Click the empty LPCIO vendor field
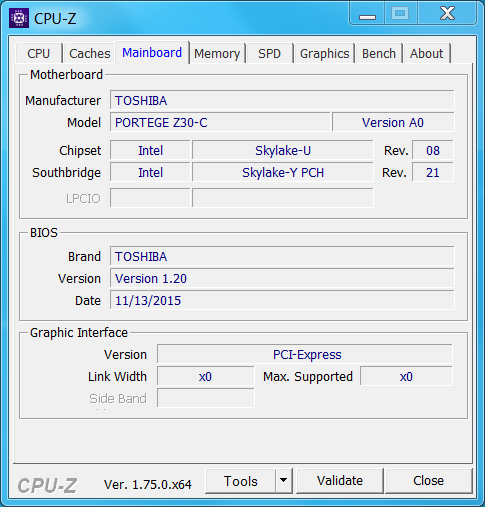This screenshot has width=485, height=507. [x=150, y=198]
